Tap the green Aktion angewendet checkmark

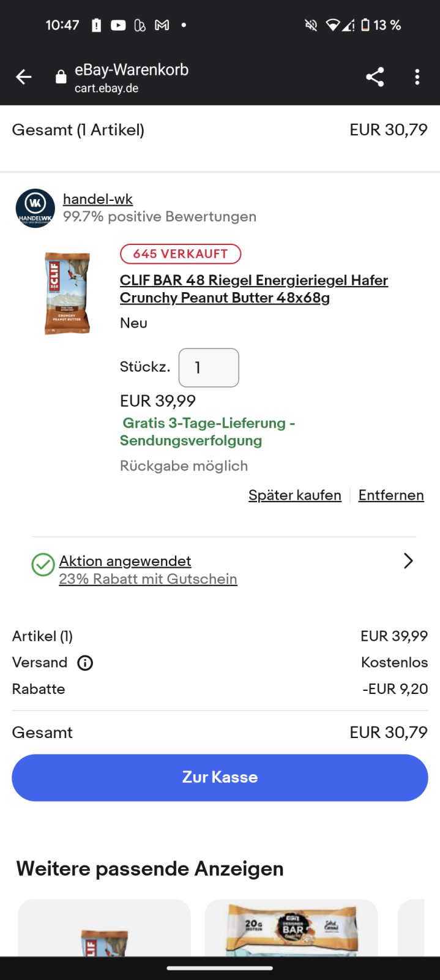pos(43,565)
